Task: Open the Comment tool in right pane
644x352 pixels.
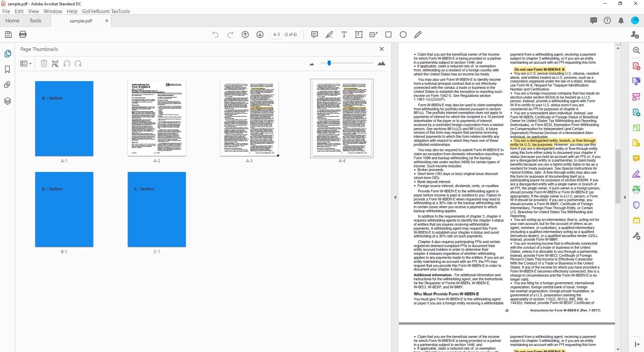Action: pos(636,159)
